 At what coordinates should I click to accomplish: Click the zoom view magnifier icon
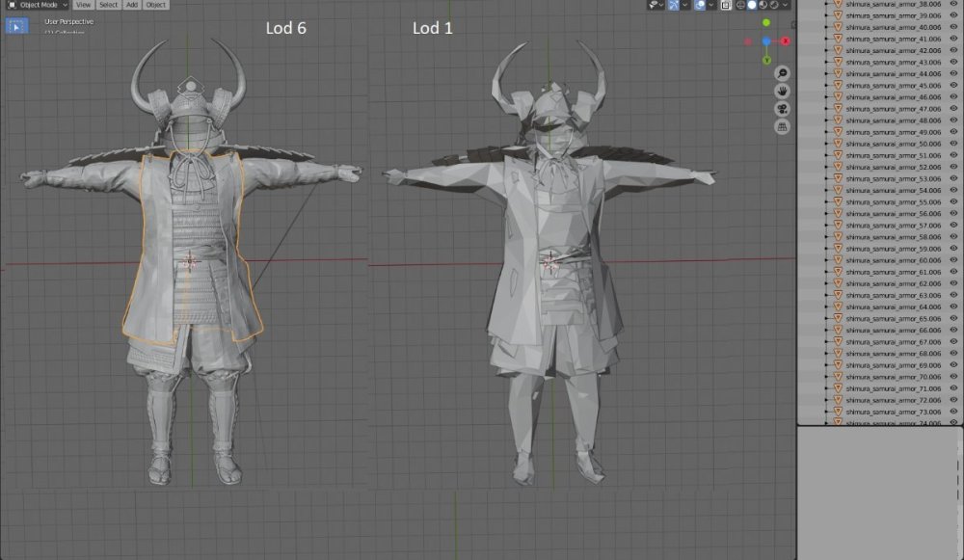783,73
